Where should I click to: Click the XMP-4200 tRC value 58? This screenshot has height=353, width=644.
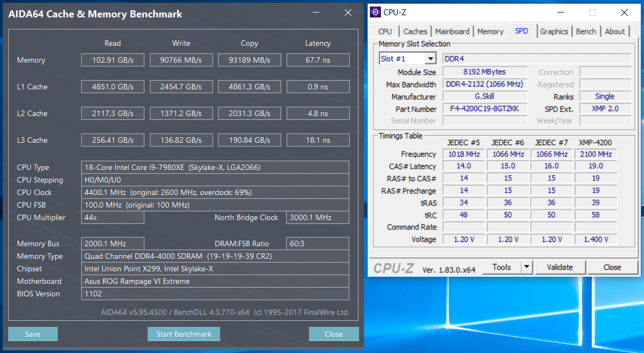coord(596,215)
